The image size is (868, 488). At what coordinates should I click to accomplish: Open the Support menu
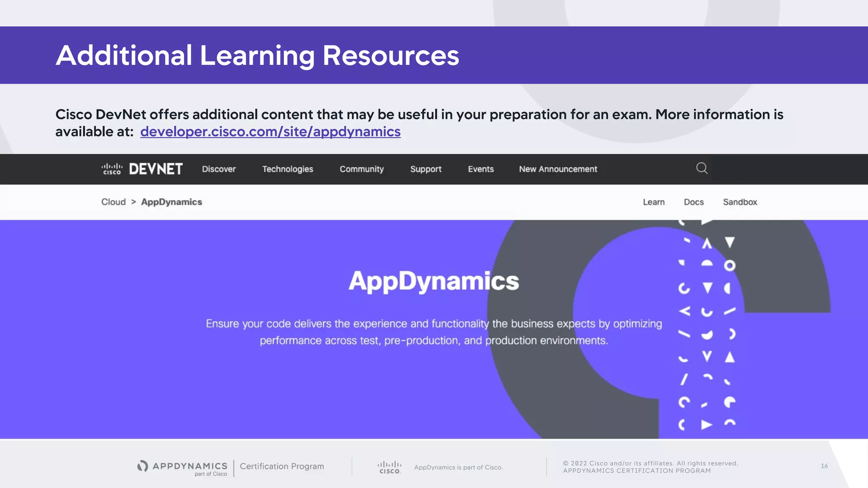[x=426, y=169]
